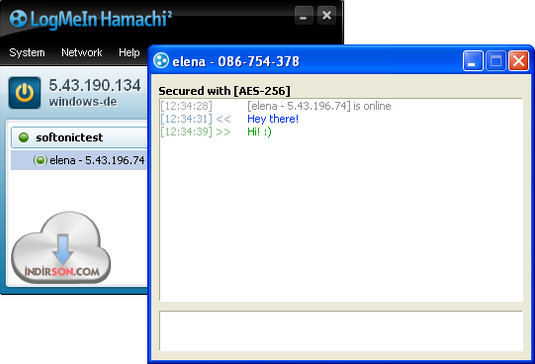This screenshot has width=535, height=364.
Task: Click the LogMeIn Hamachi logo icon
Action: pyautogui.click(x=18, y=18)
